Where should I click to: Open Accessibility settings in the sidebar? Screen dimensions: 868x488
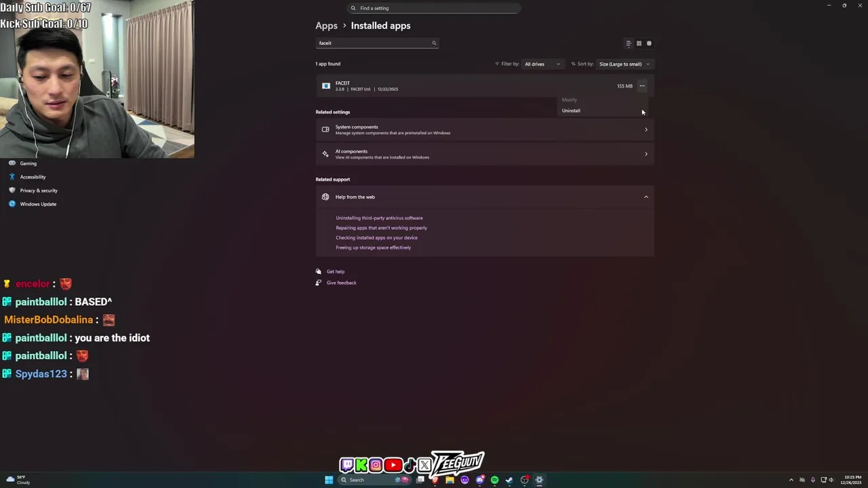pos(33,177)
